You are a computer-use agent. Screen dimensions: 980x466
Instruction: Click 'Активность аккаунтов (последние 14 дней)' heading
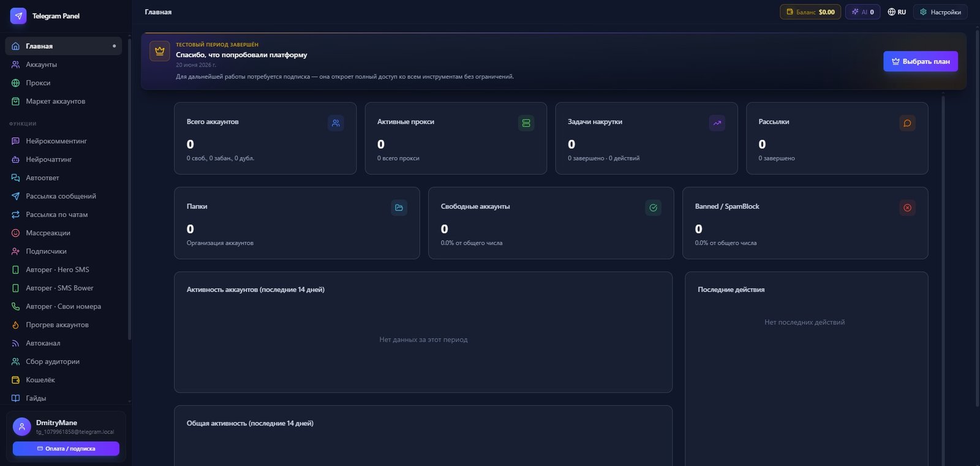coord(255,290)
